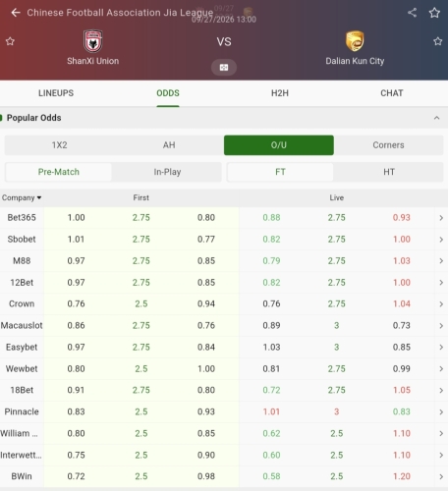Screen dimensions: 448x491
Task: Click the BWin company name
Action: coord(22,476)
